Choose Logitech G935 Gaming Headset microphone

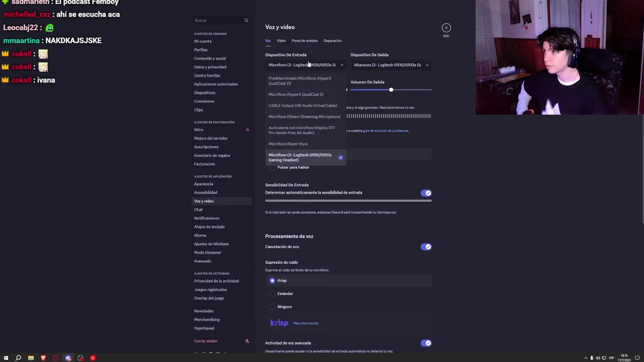pyautogui.click(x=306, y=157)
